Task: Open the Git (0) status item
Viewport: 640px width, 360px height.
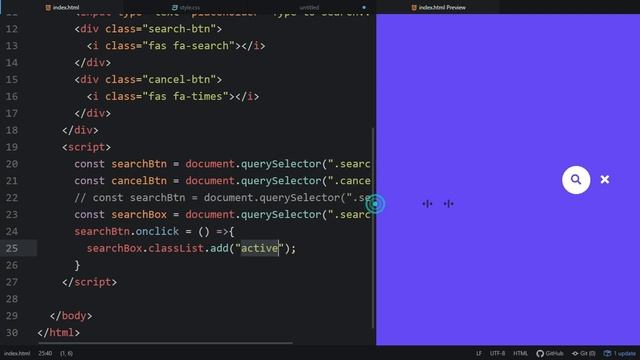Action: [x=584, y=353]
